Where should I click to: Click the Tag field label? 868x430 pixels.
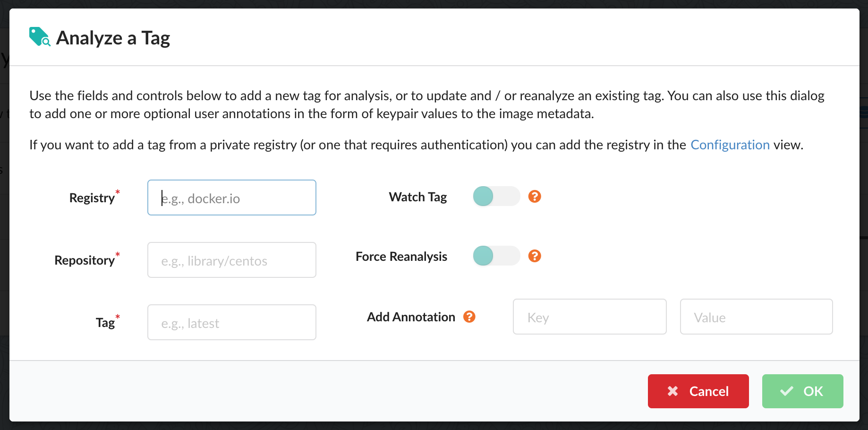pyautogui.click(x=105, y=323)
